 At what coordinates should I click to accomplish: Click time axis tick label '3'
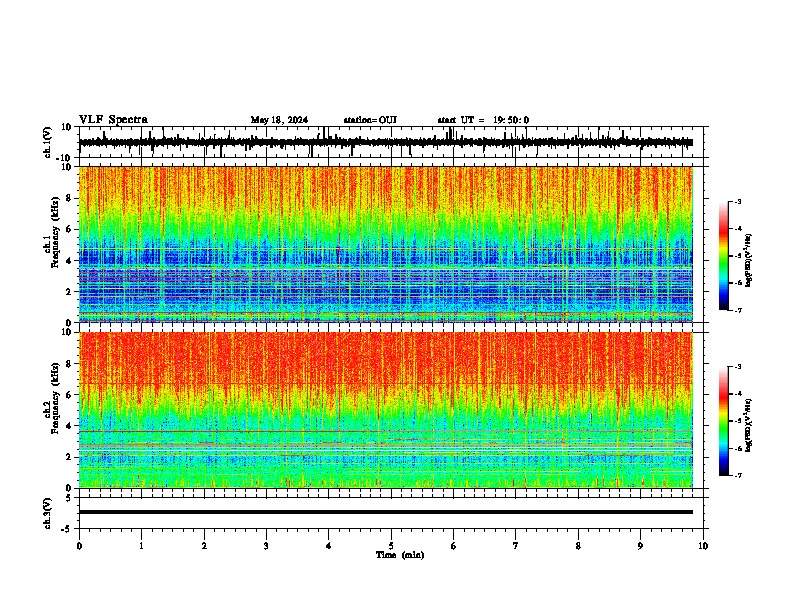click(x=266, y=546)
